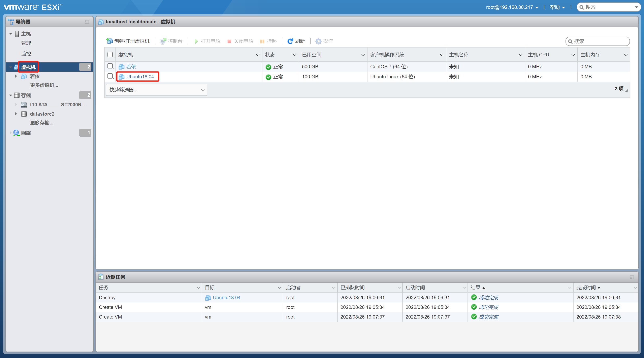Collapse the recent tasks panel icon
644x358 pixels.
(632, 277)
